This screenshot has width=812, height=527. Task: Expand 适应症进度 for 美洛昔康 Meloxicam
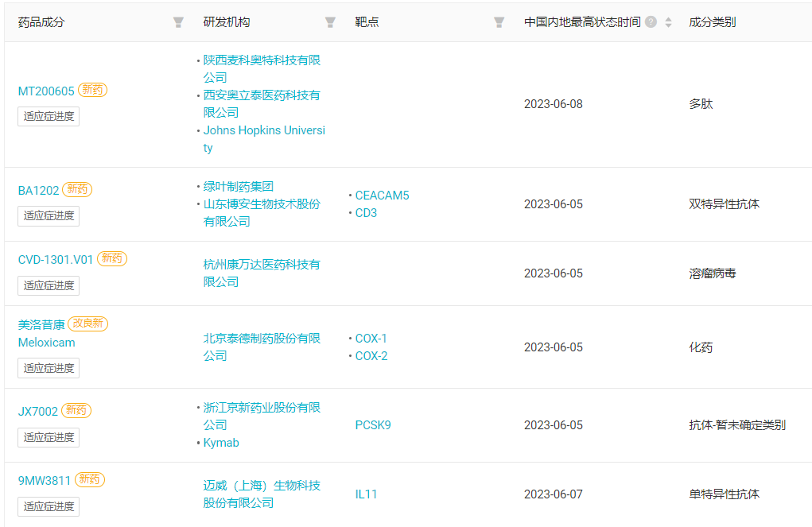[49, 368]
